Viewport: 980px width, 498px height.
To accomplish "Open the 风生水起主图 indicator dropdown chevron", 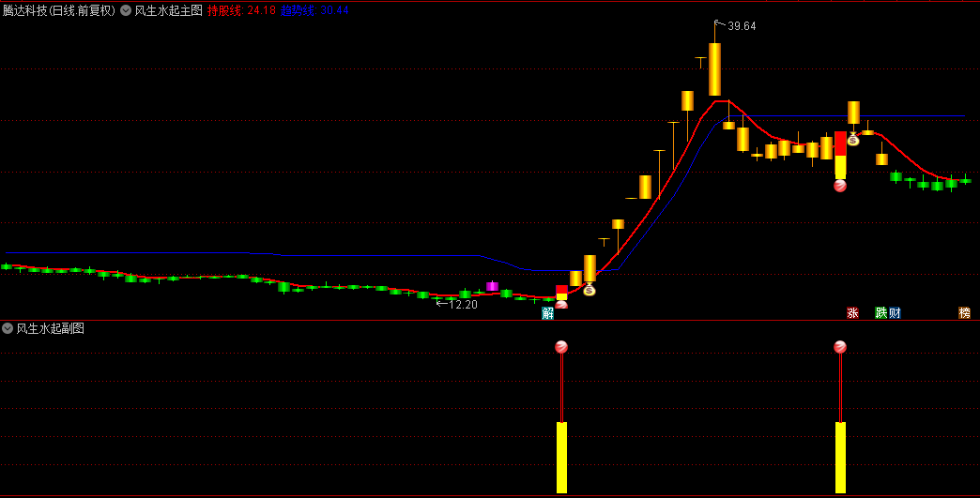I will [x=126, y=10].
